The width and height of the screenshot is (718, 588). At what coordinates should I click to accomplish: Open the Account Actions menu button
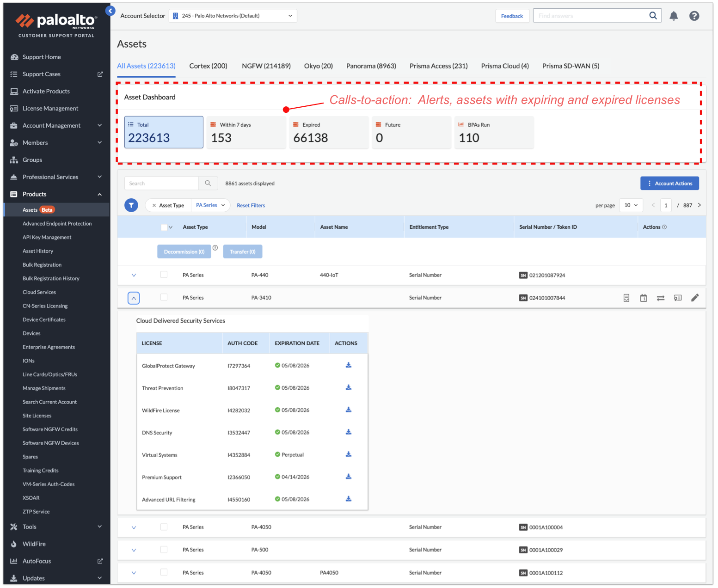click(669, 184)
